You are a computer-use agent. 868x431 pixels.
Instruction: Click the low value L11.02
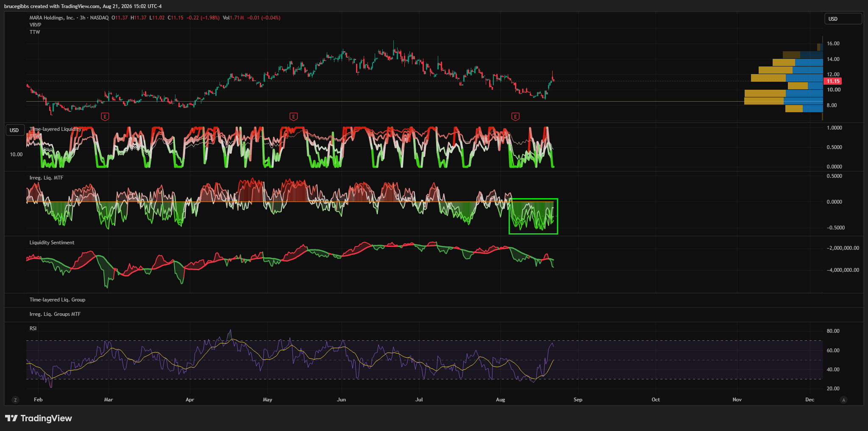tap(157, 18)
